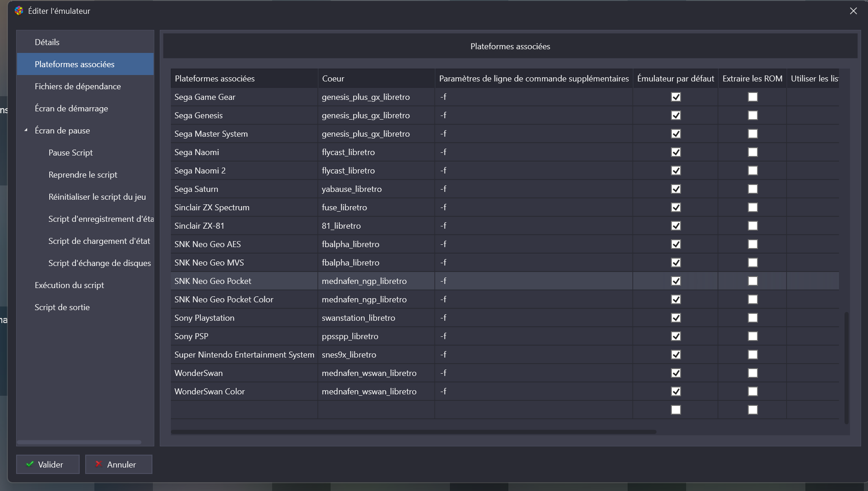
Task: Click the fuse_libretro core cell
Action: point(376,207)
